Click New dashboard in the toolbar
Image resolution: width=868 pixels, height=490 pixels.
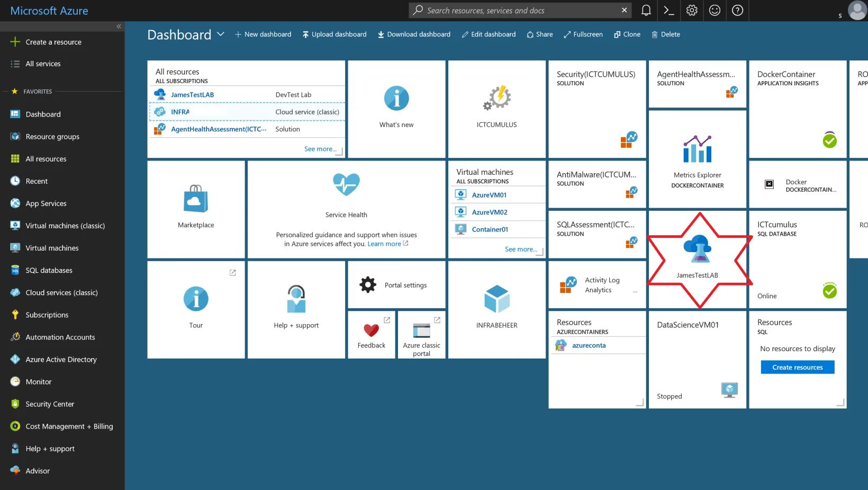click(263, 34)
